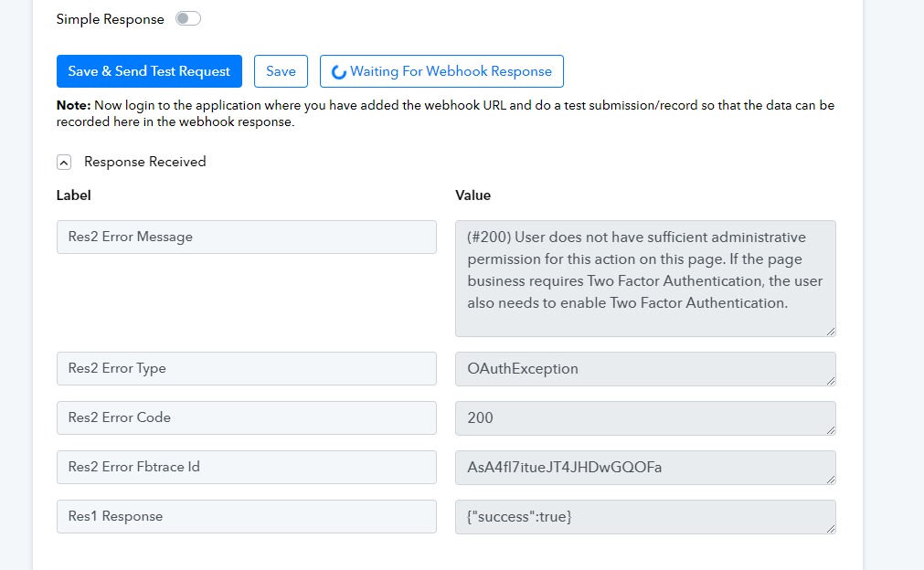Click the "Note:" instruction paragraph
The image size is (924, 570).
(445, 113)
